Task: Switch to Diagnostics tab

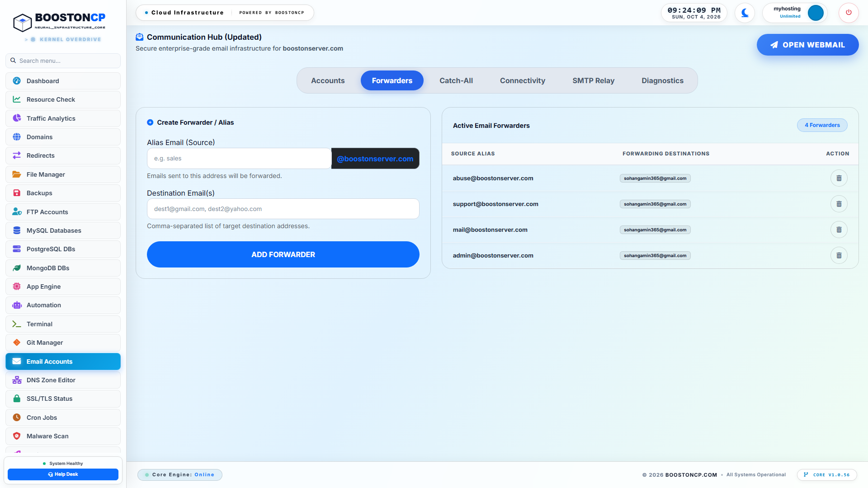Action: [662, 80]
